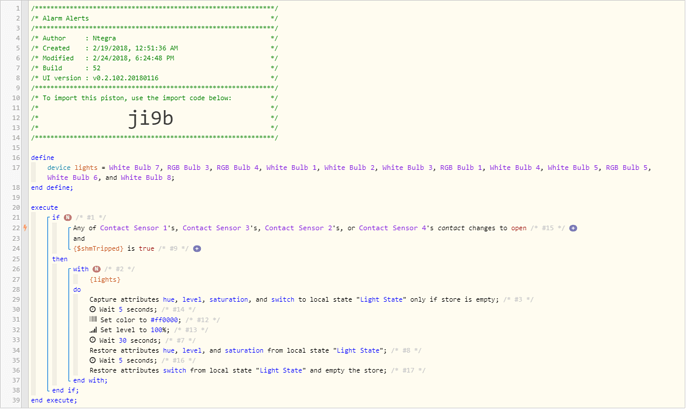
Task: Click the and operator on line 23
Action: tap(79, 239)
